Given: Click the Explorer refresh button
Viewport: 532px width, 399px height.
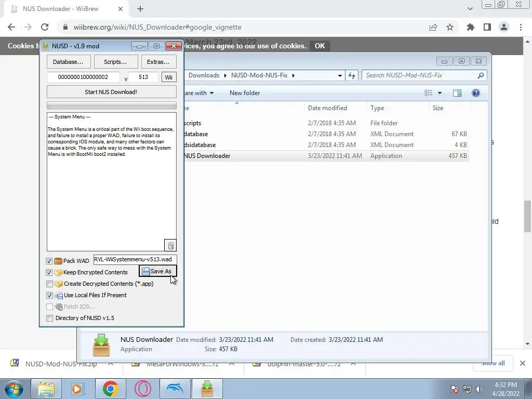Looking at the screenshot, I should click(352, 75).
